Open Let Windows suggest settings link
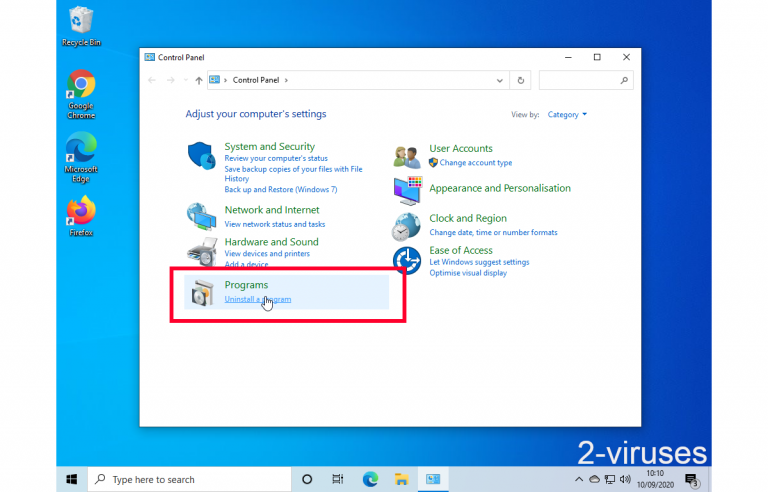The width and height of the screenshot is (768, 492). pyautogui.click(x=479, y=262)
